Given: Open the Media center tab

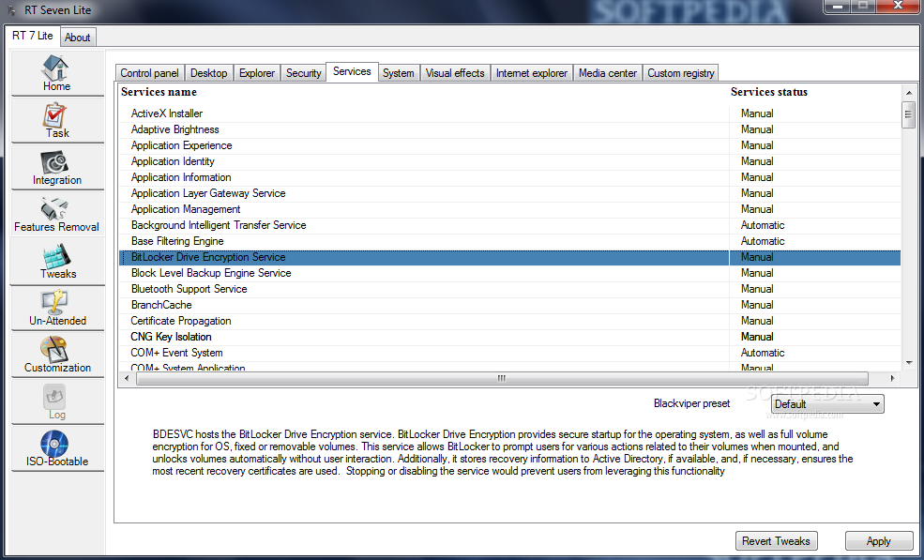Looking at the screenshot, I should (608, 73).
